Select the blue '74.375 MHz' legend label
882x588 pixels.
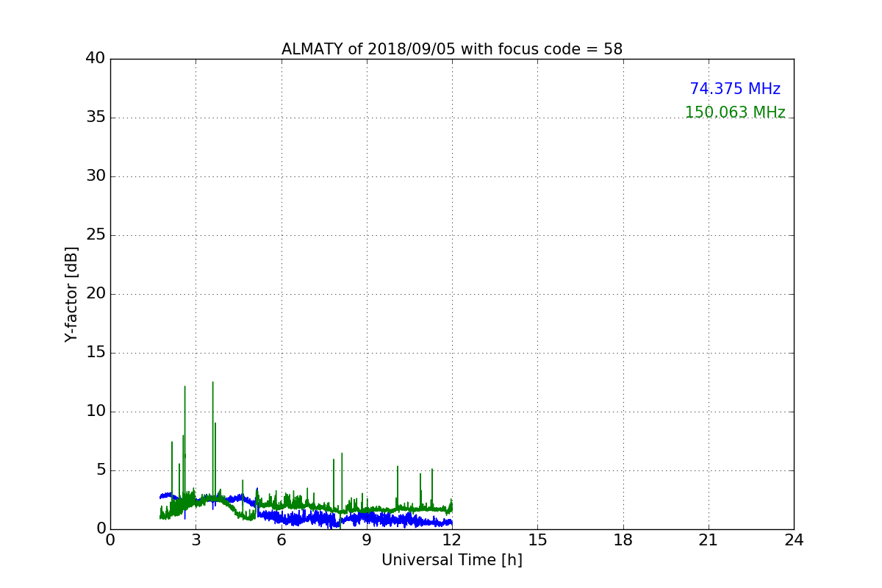(x=735, y=89)
